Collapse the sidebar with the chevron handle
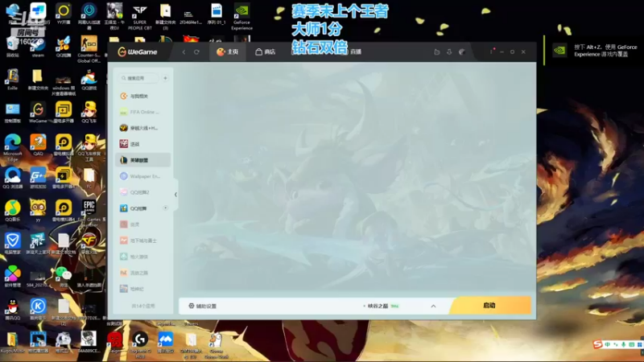This screenshot has height=362, width=644. (x=175, y=195)
